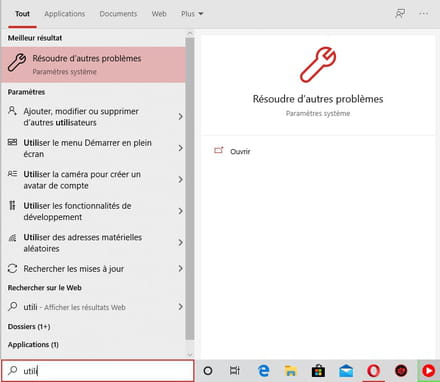The image size is (440, 382).
Task: Expand arrow for Utiliser la caméra
Action: click(x=180, y=180)
